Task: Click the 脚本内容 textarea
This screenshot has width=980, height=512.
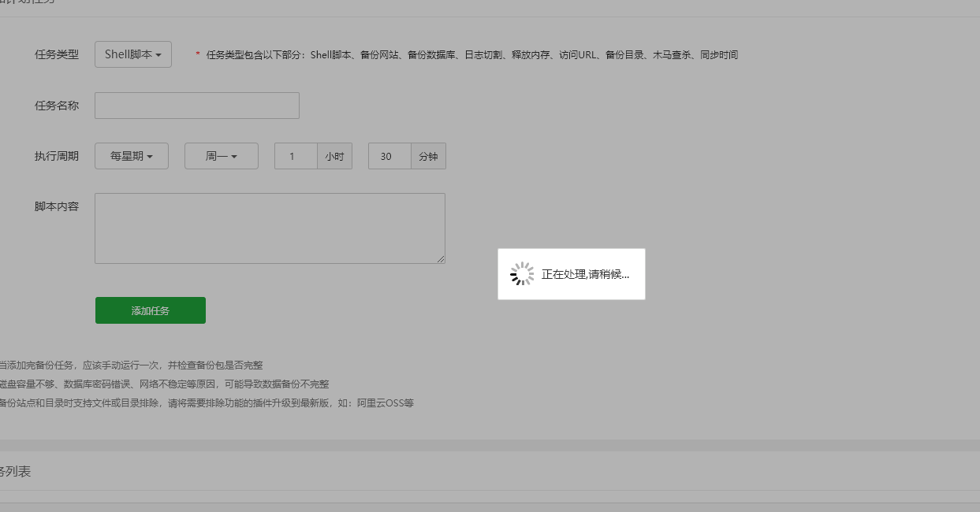Action: point(270,228)
